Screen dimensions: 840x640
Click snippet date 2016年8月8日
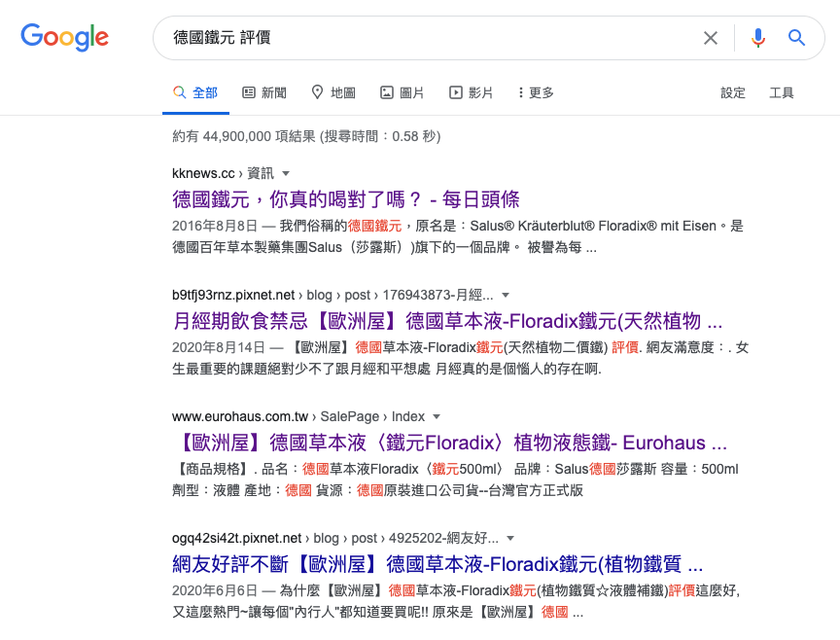tap(215, 227)
